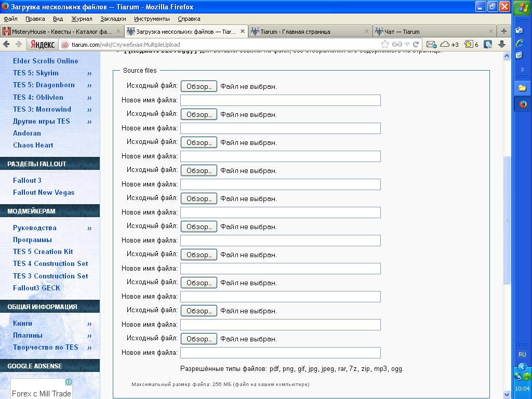Click the site identity icon in address bar

coord(65,45)
